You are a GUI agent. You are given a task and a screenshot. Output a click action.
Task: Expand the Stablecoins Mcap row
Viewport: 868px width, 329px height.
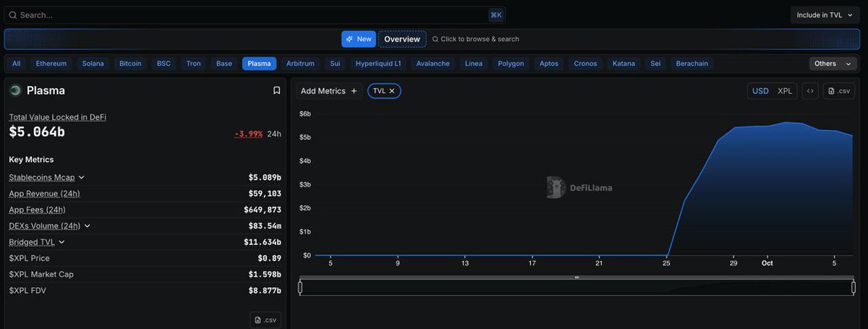point(82,177)
